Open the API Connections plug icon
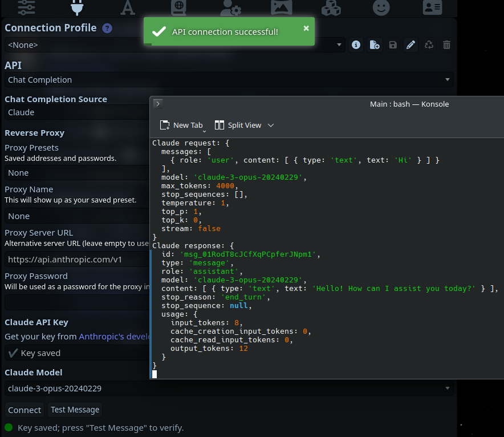 pyautogui.click(x=77, y=7)
